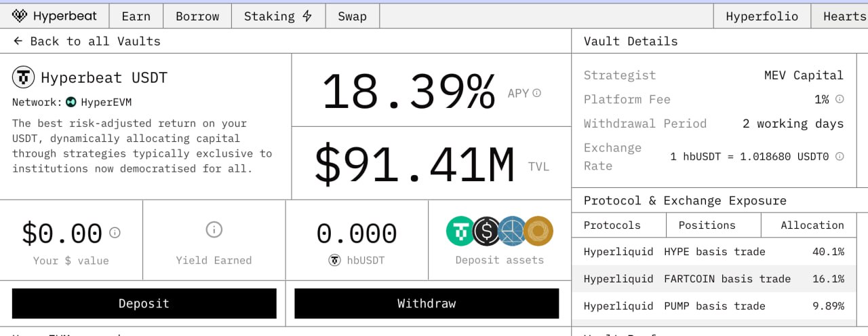Select the PUMP basis trade row
Image resolution: width=868 pixels, height=336 pixels.
click(x=713, y=306)
